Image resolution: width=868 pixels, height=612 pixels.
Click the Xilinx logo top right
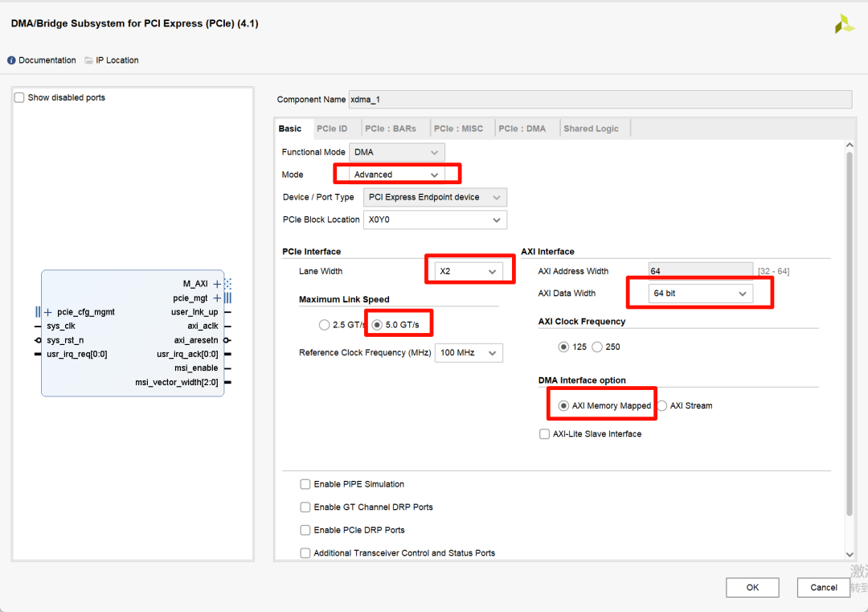pyautogui.click(x=843, y=23)
